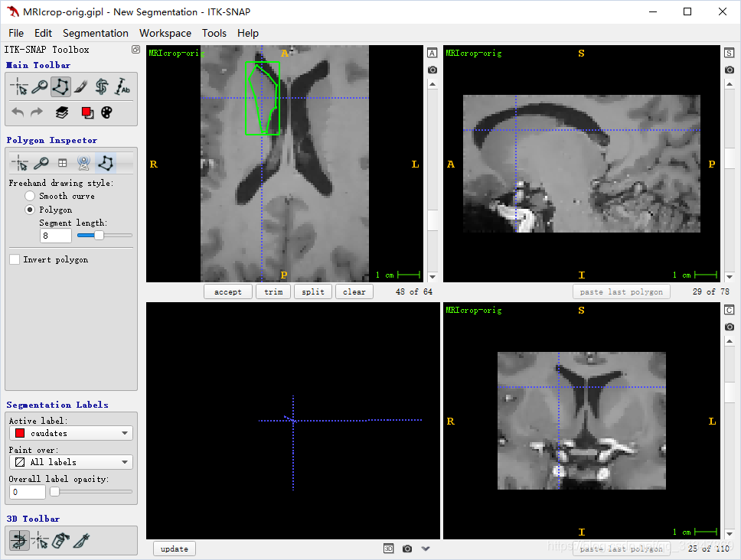Click axial view scrollbar down arrow

[x=433, y=277]
